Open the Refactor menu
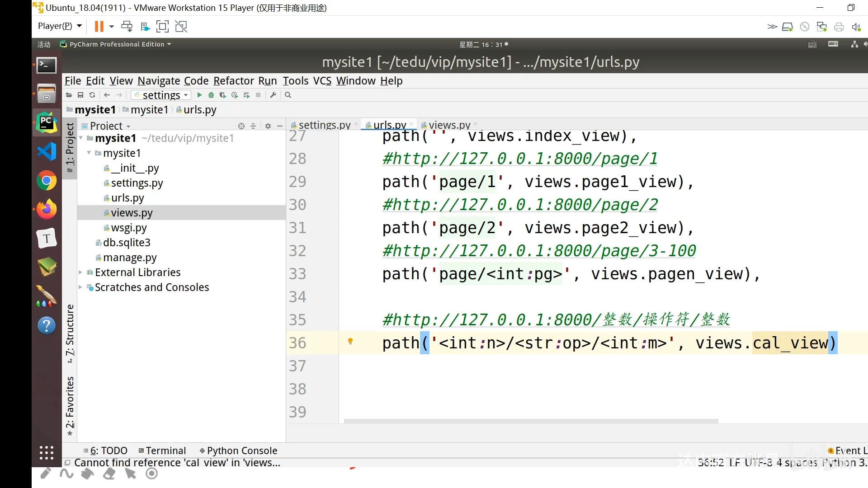This screenshot has height=488, width=868. [x=233, y=81]
